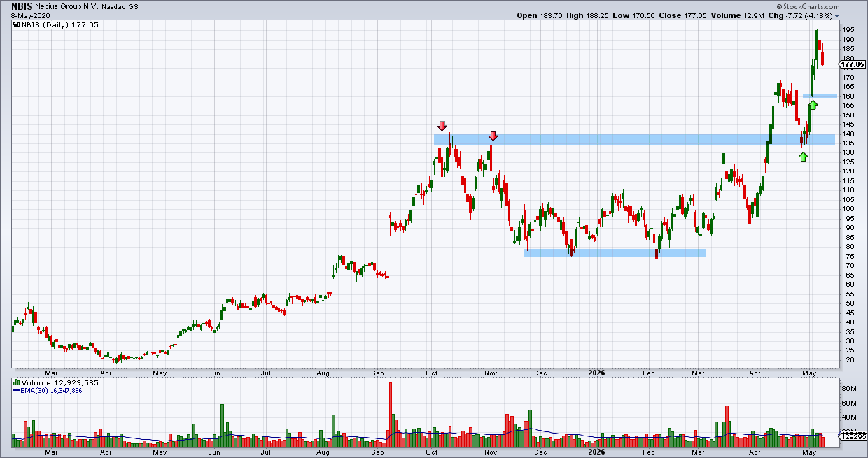Screen dimensions: 868x458
Task: Click the tallest red September volume bar
Action: coord(391,415)
